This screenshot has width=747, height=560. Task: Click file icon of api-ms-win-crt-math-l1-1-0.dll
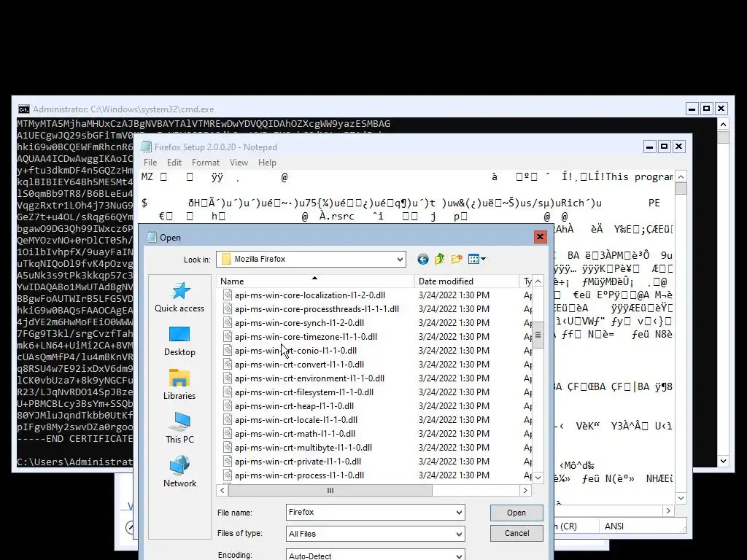(x=228, y=433)
